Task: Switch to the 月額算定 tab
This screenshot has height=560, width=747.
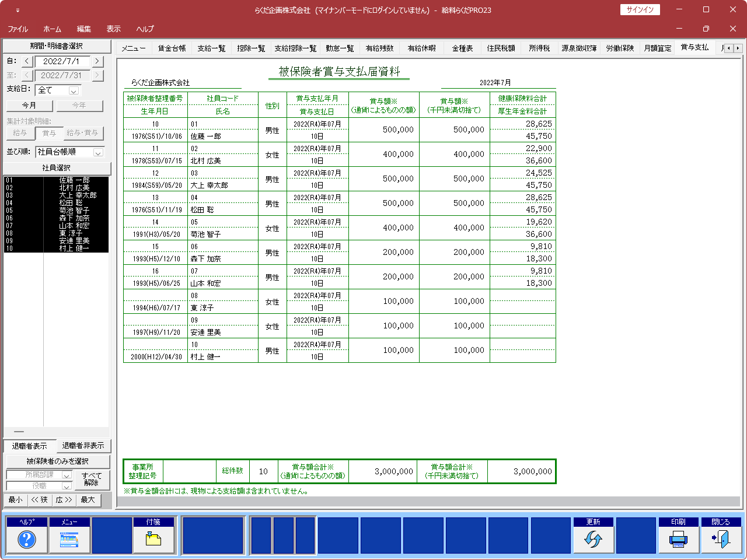Action: (658, 48)
